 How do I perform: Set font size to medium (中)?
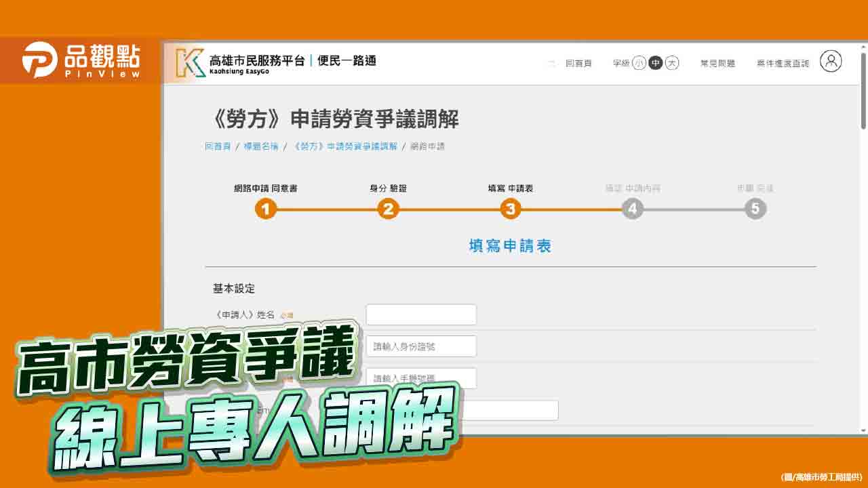[655, 63]
